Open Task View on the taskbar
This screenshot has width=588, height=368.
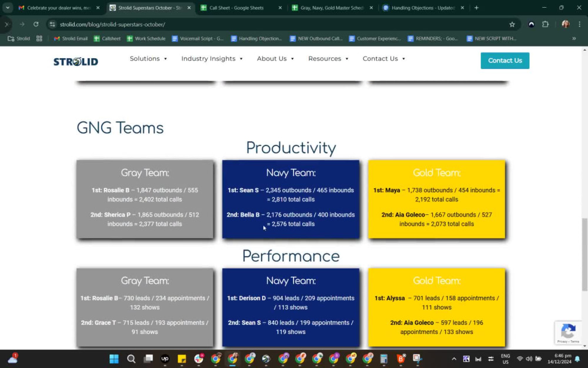[x=148, y=359]
